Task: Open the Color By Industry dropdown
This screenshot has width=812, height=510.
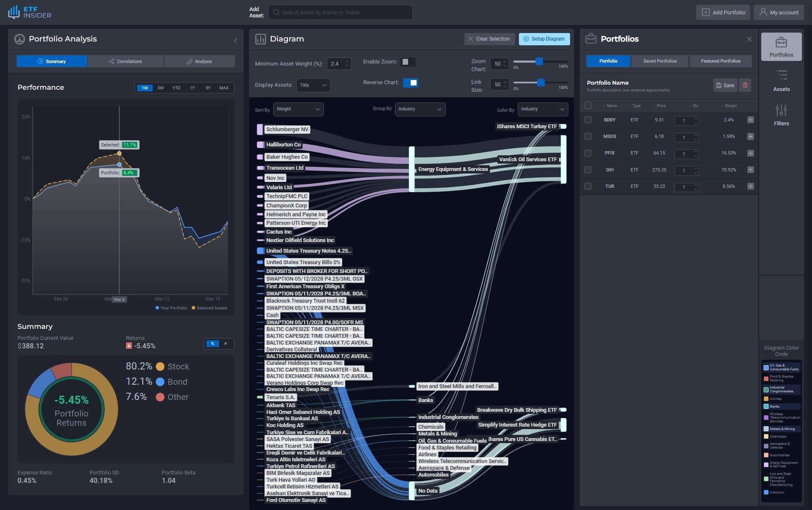Action: (x=543, y=109)
